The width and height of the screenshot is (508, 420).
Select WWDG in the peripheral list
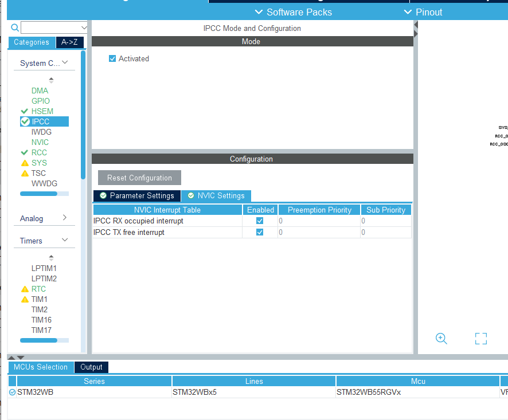pos(44,183)
